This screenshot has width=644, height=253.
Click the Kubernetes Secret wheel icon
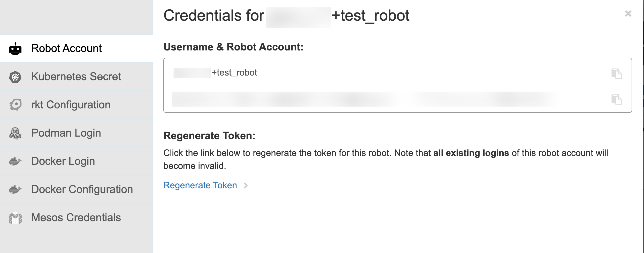(15, 77)
